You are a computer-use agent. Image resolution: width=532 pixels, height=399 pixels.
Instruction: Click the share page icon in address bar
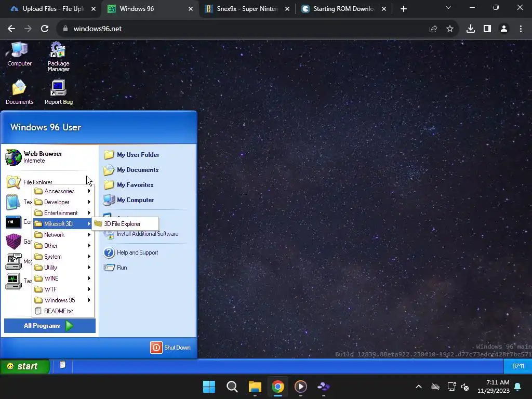pyautogui.click(x=433, y=29)
